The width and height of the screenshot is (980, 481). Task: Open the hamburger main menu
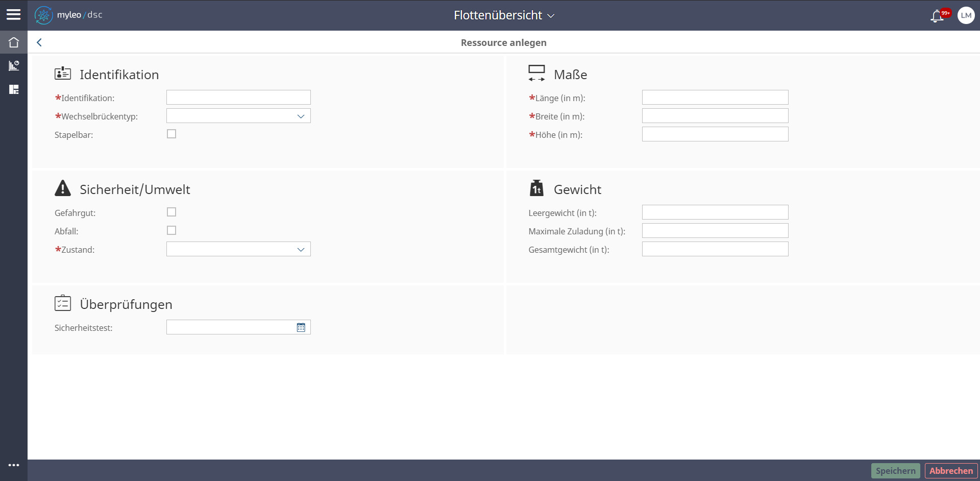tap(14, 15)
